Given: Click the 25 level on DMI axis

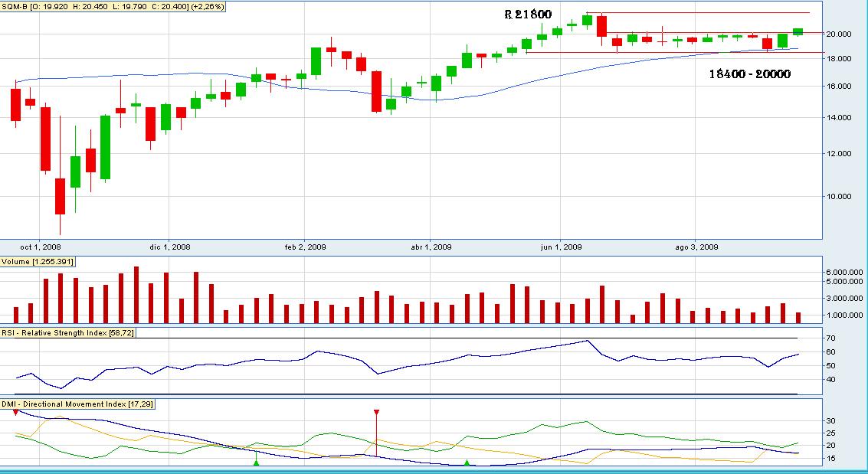Looking at the screenshot, I should pos(831,433).
